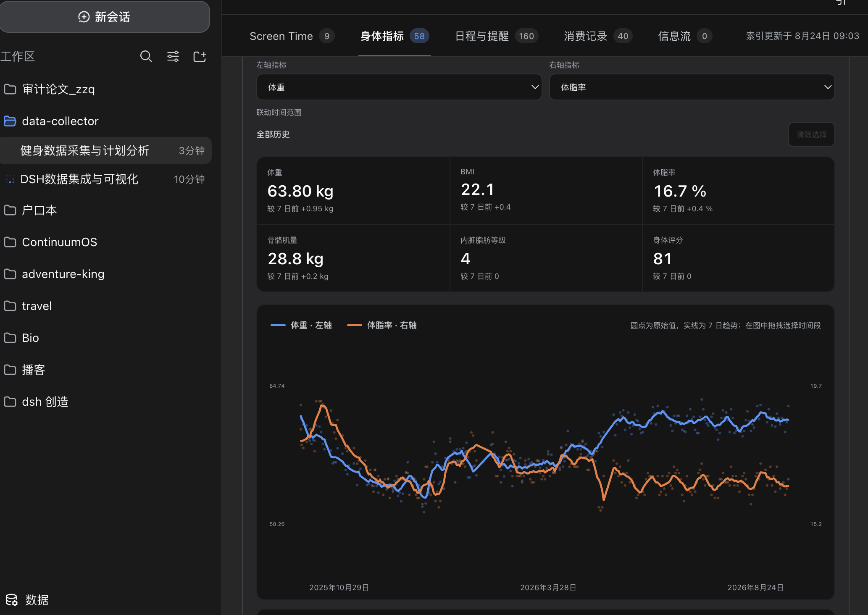
Task: Click the 清除选择 button
Action: point(811,134)
